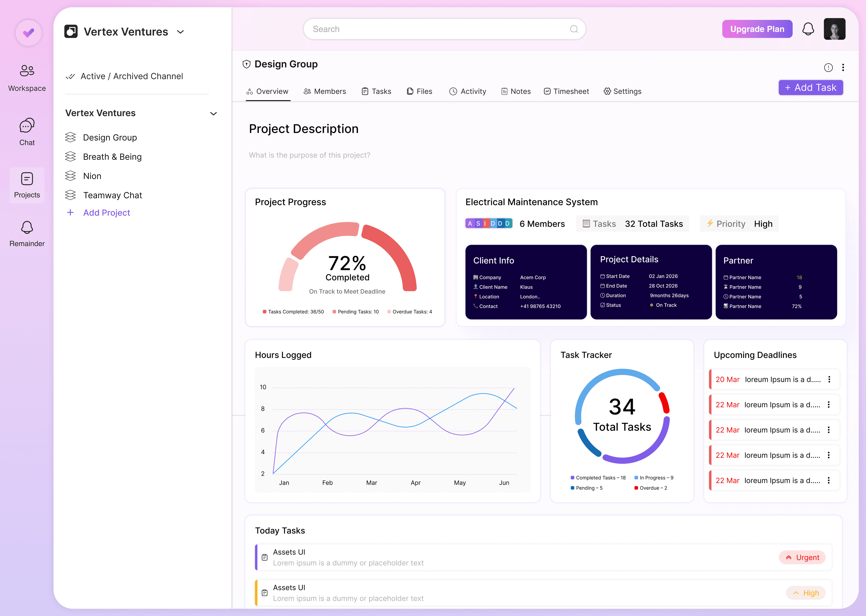Click the Project Details card
866x616 pixels.
coord(651,282)
